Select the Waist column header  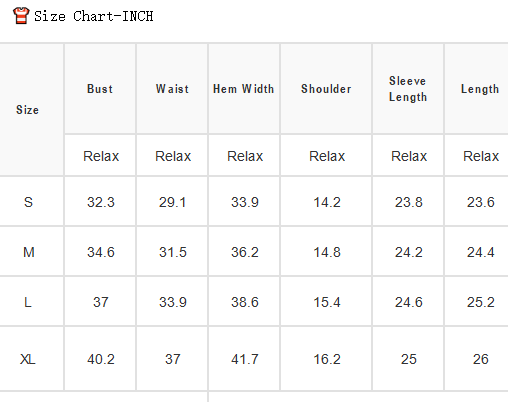[172, 89]
